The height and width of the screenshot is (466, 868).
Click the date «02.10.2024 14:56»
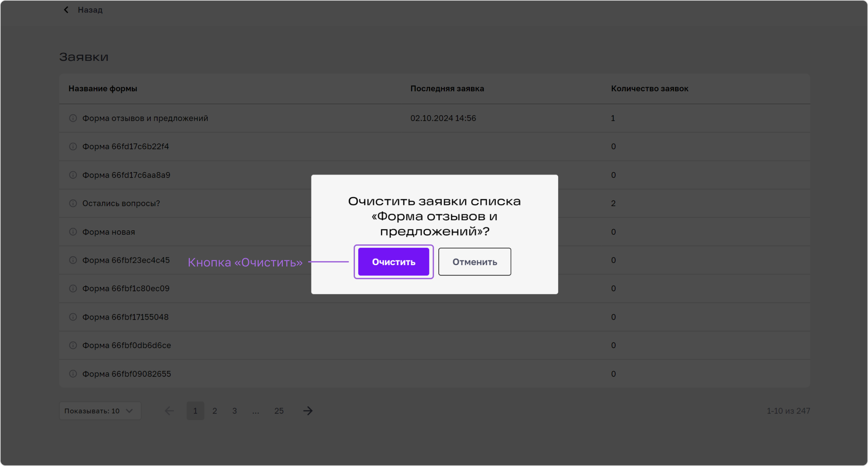(443, 118)
